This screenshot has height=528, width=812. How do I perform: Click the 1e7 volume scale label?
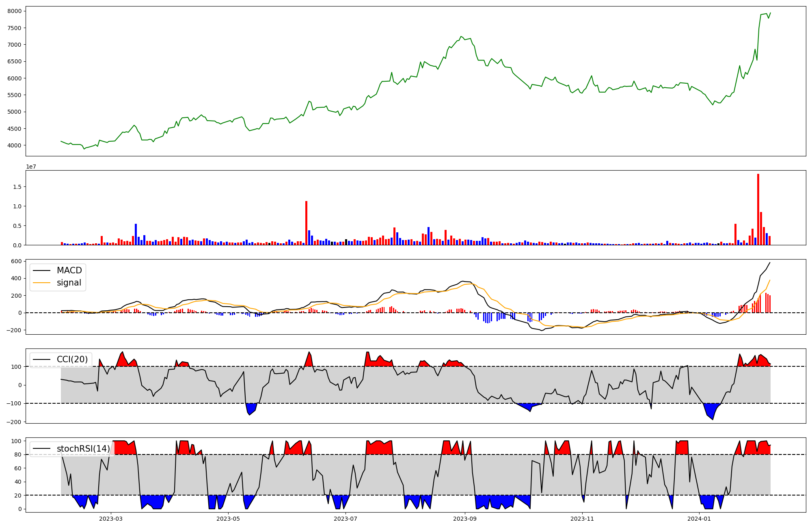pos(31,167)
